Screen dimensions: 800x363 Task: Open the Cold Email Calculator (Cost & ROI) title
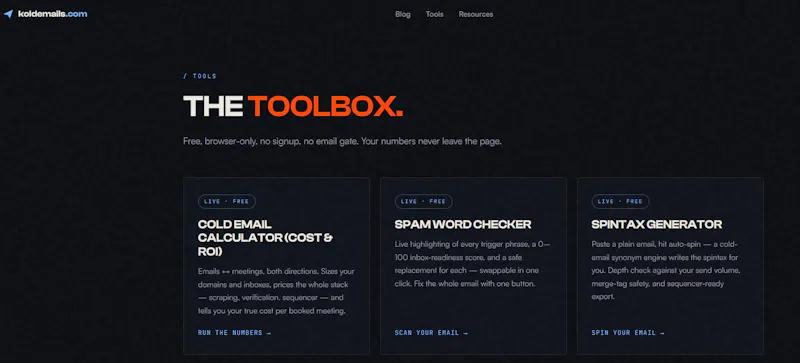pos(265,238)
